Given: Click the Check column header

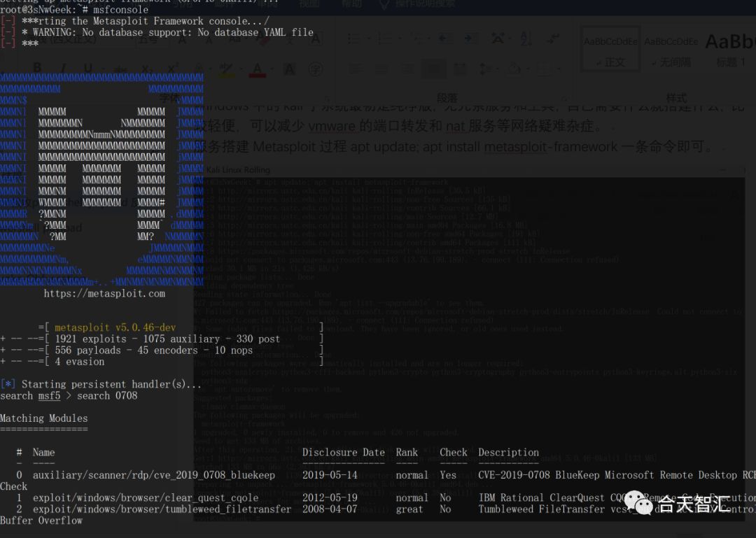Looking at the screenshot, I should point(453,453).
